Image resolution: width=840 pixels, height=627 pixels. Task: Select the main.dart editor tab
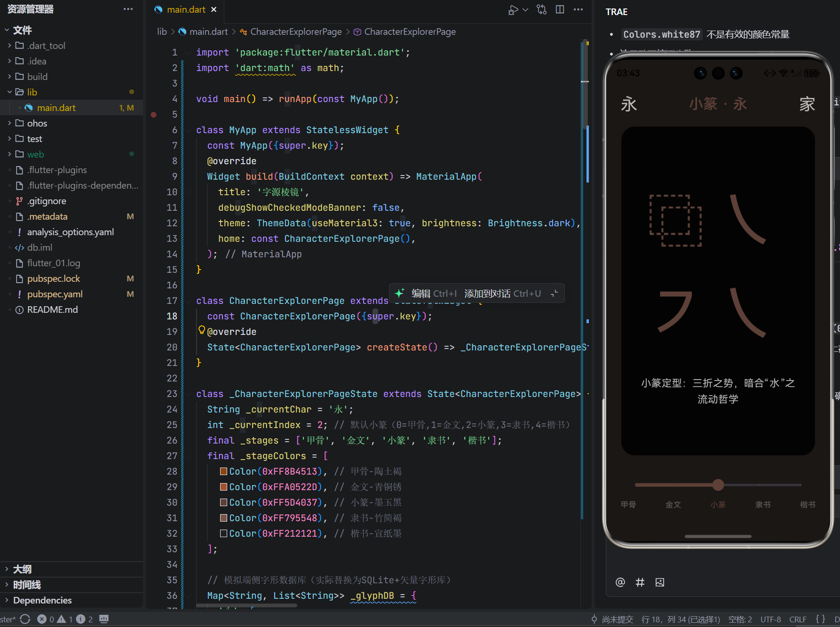click(186, 9)
